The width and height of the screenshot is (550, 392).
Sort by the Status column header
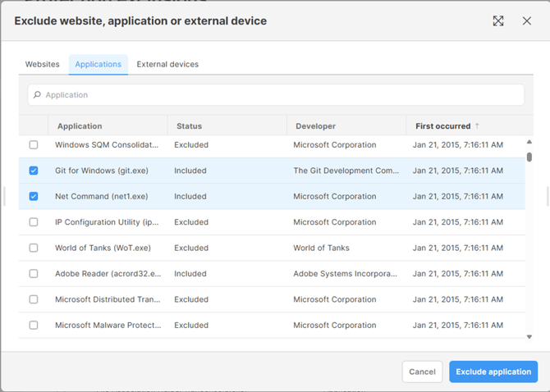click(x=188, y=126)
